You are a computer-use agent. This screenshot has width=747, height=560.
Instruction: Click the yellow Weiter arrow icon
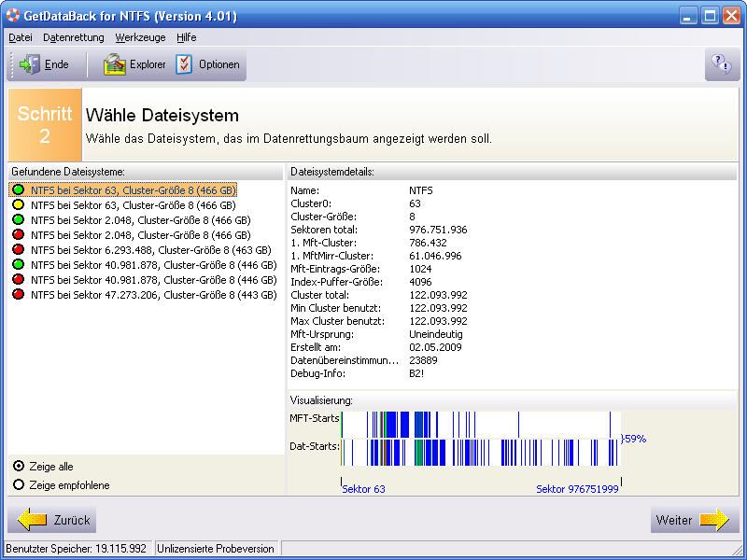click(714, 520)
